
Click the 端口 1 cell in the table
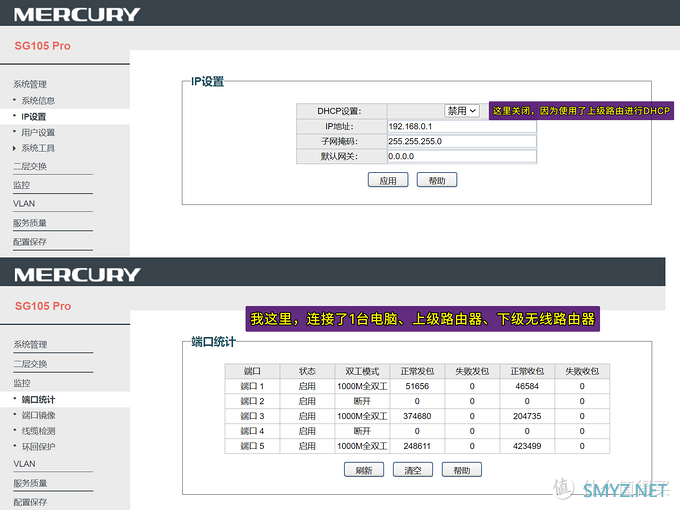(x=252, y=386)
